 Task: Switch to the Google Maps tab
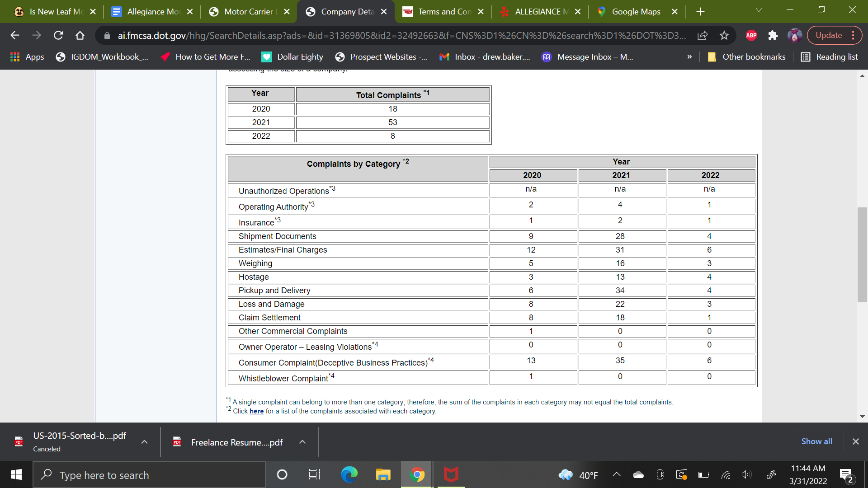coord(636,12)
